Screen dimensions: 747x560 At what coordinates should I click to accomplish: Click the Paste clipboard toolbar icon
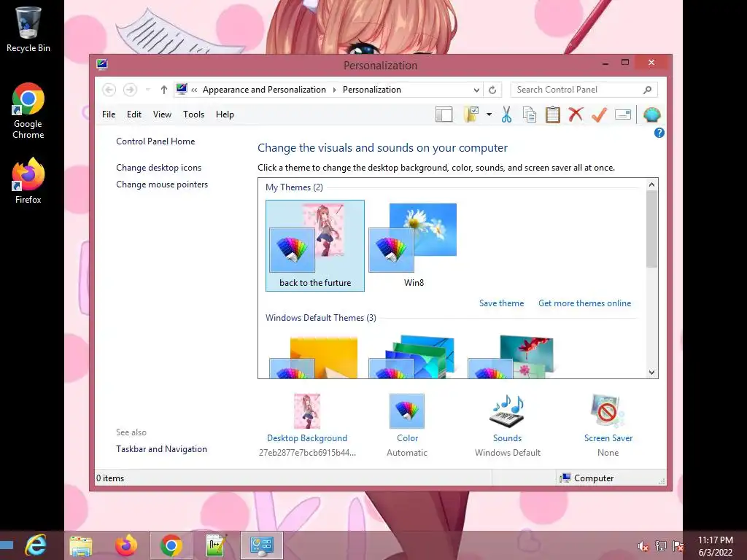(x=553, y=114)
